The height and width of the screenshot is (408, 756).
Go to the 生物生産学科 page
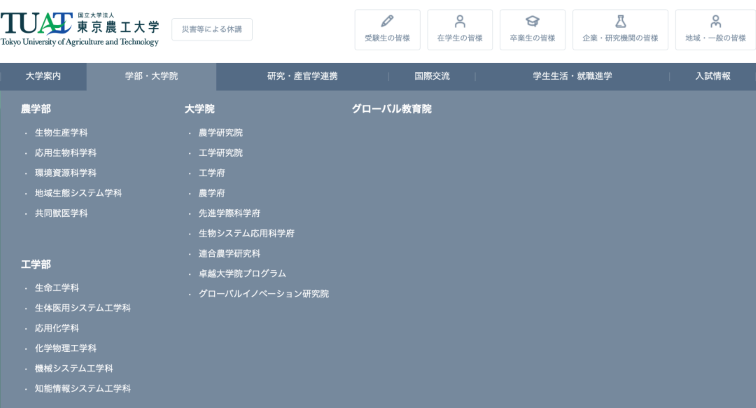click(x=61, y=133)
